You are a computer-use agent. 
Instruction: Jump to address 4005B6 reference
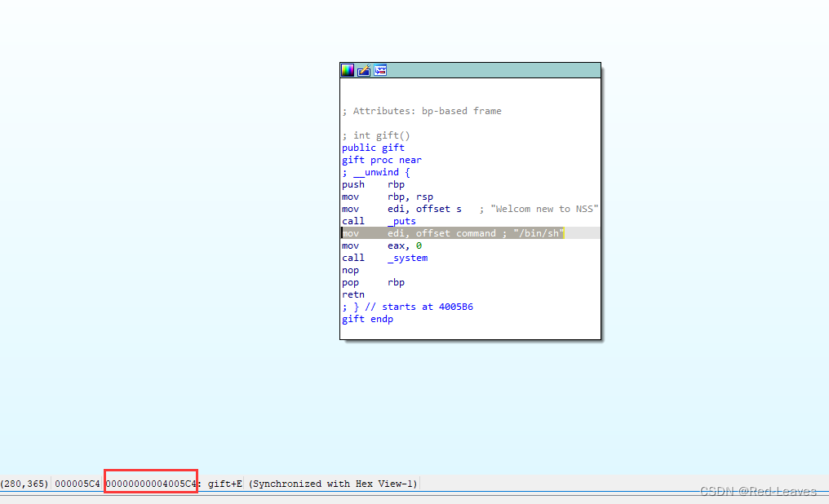tap(455, 306)
